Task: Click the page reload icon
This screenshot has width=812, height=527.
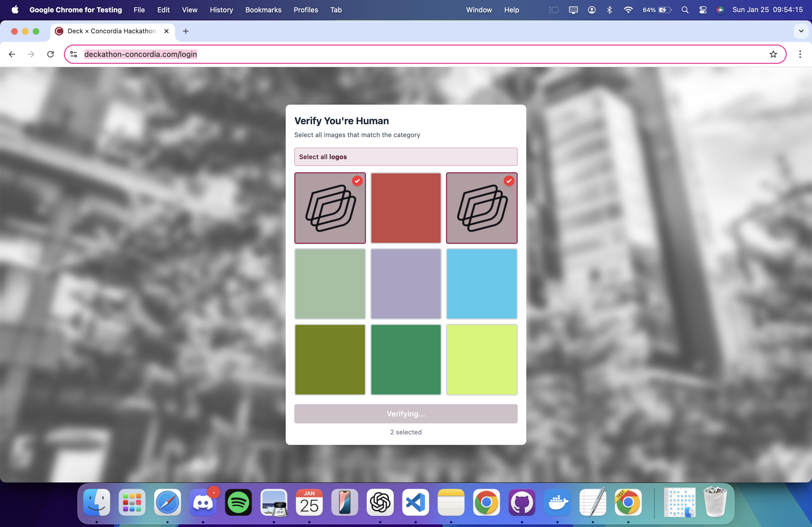Action: pyautogui.click(x=50, y=54)
